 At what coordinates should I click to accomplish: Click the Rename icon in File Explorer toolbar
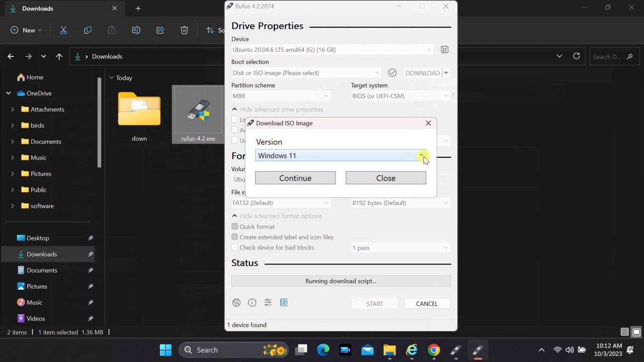[136, 30]
